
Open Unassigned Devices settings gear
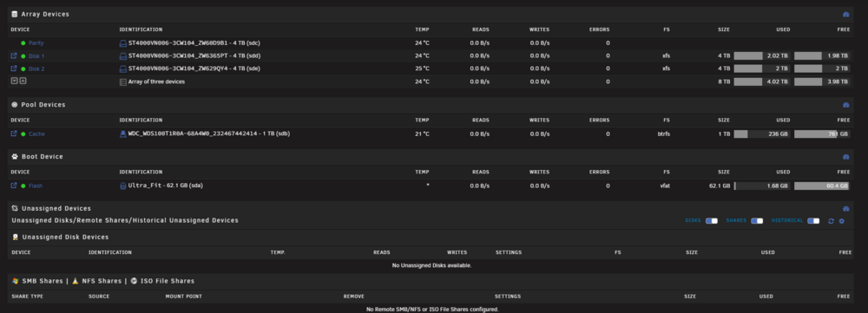(841, 221)
